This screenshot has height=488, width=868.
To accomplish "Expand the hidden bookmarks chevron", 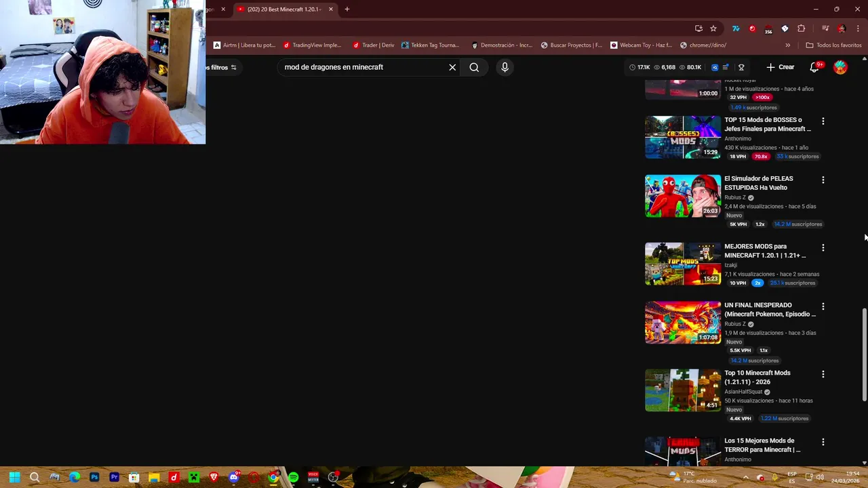I will (787, 45).
